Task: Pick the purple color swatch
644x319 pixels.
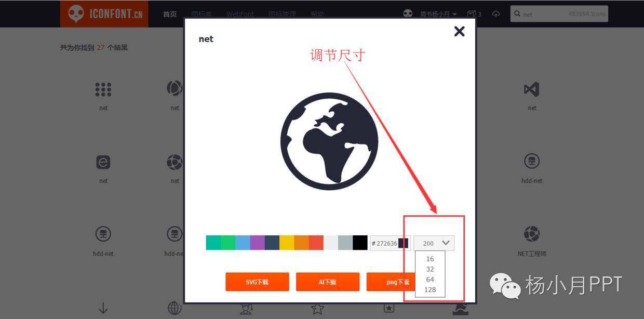Action: [258, 243]
